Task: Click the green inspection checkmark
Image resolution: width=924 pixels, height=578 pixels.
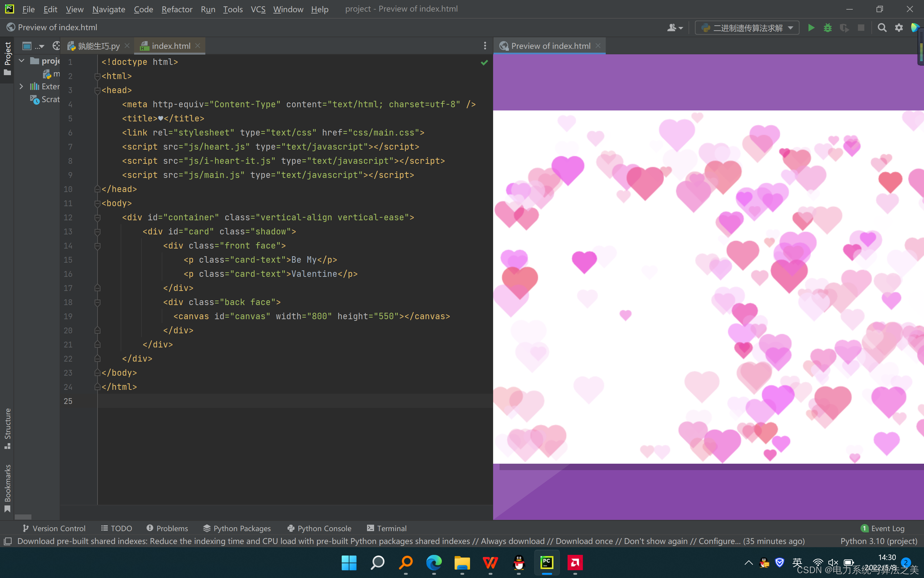Action: (x=484, y=62)
